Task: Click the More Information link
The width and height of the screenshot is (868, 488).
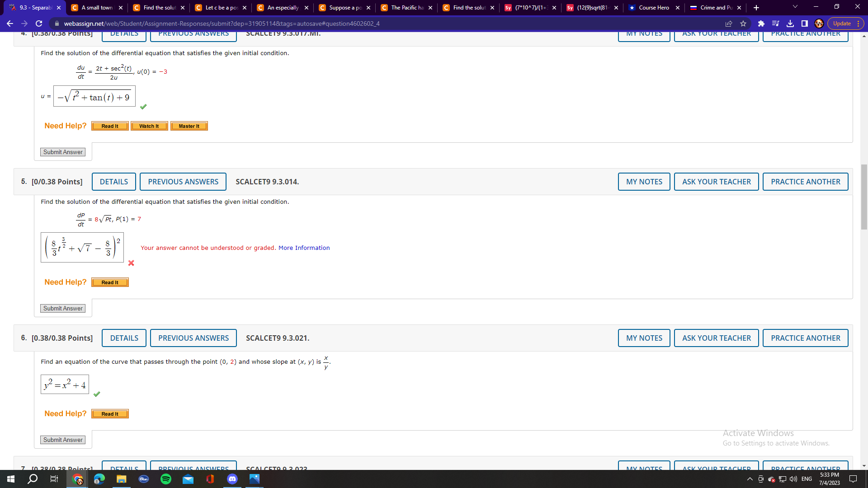Action: pos(304,248)
